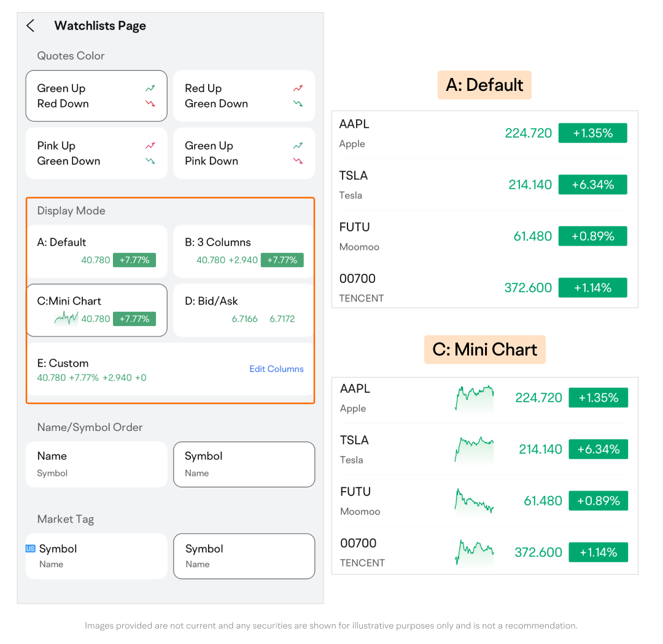Click AAPL mini chart sparkline
This screenshot has height=644, width=663.
[x=474, y=398]
